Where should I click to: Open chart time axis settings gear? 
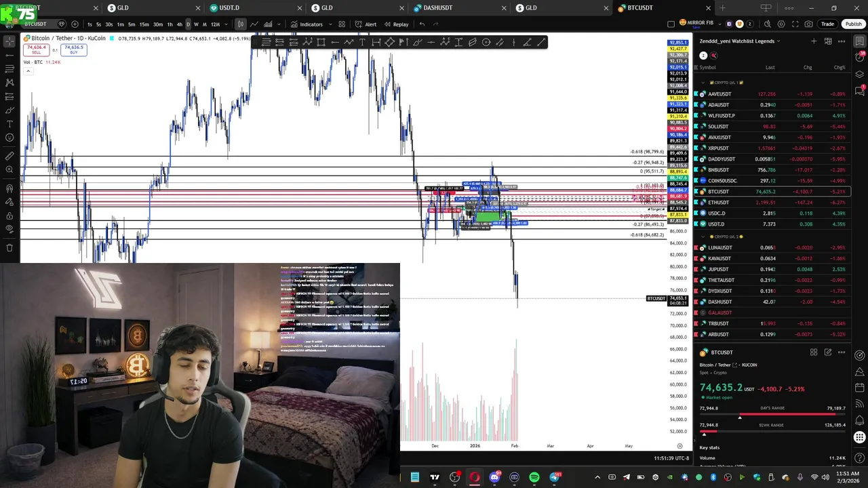679,446
